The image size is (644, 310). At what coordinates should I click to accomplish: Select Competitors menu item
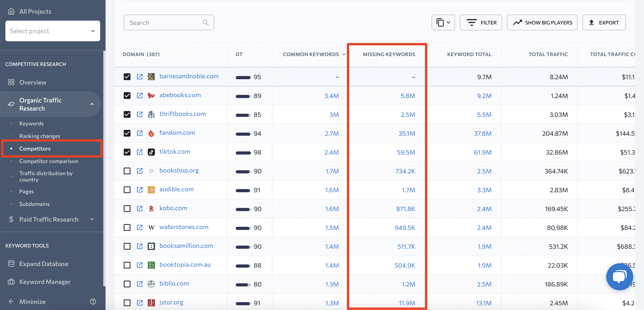point(35,149)
